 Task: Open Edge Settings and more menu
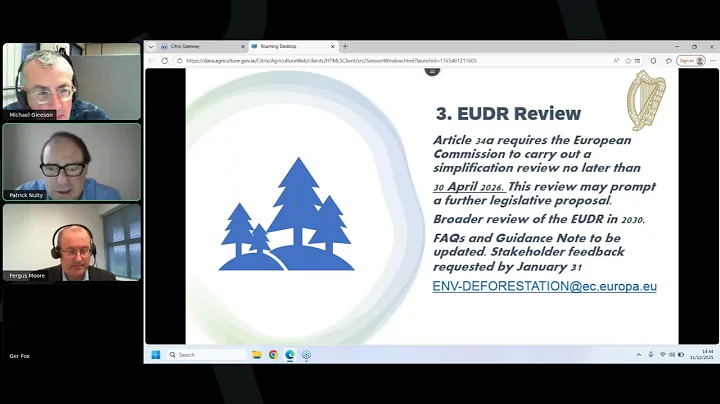713,61
